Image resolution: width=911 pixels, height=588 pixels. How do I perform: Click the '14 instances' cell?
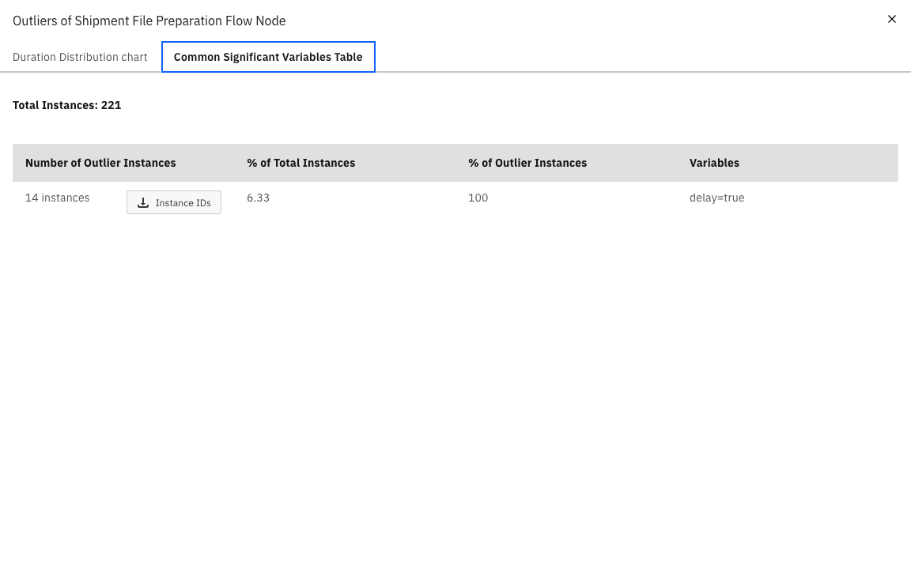click(x=57, y=198)
